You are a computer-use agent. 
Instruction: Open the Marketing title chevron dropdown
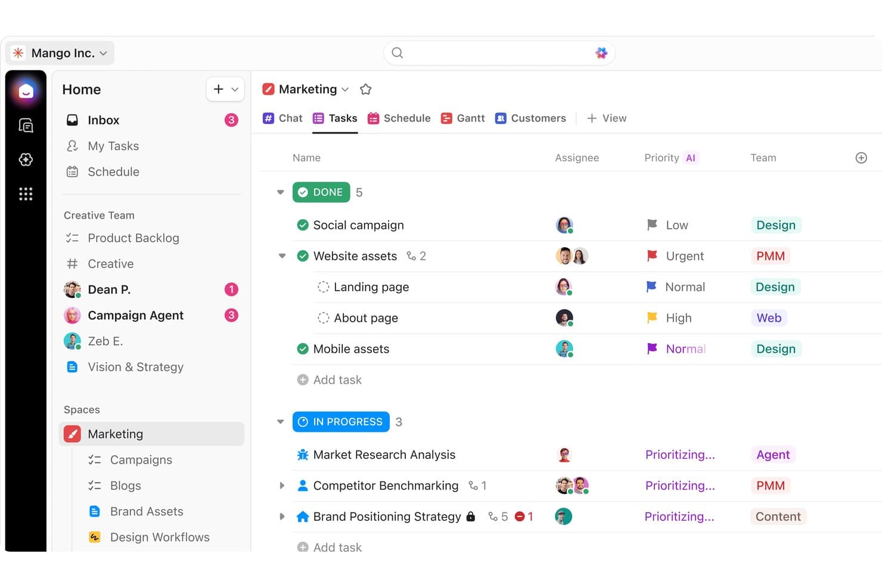click(345, 89)
